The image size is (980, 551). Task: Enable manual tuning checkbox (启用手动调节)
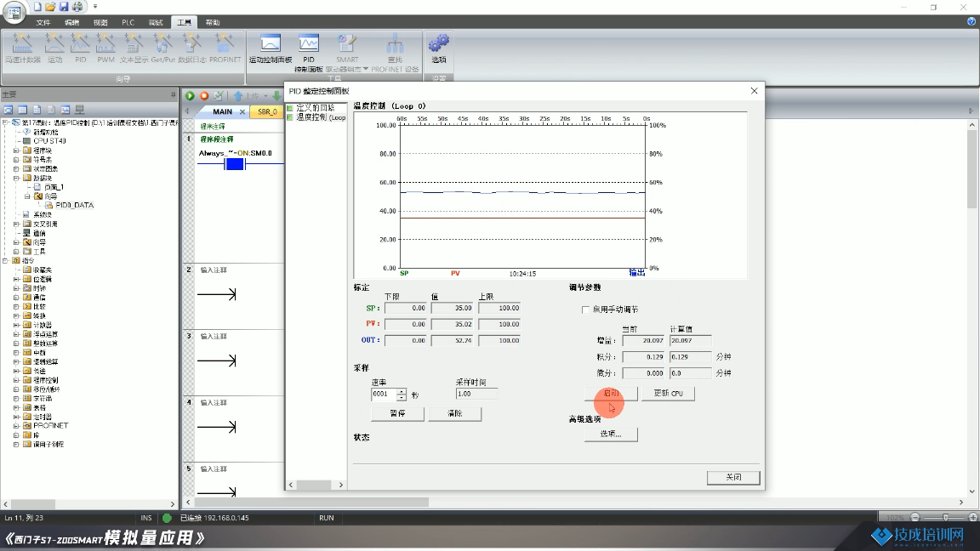pyautogui.click(x=585, y=310)
